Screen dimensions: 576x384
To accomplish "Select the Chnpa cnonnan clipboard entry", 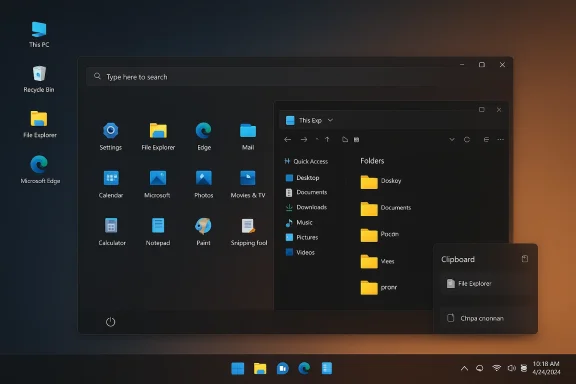I will (x=486, y=318).
